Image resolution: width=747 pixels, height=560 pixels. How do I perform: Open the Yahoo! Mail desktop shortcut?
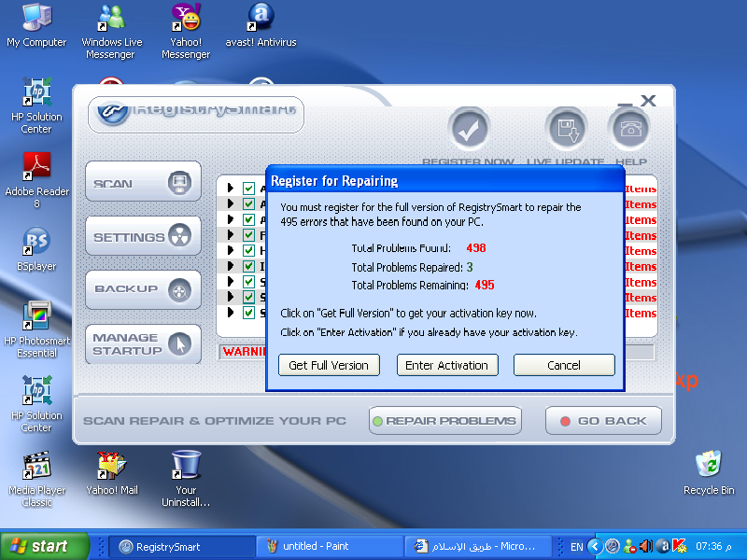coord(111,473)
